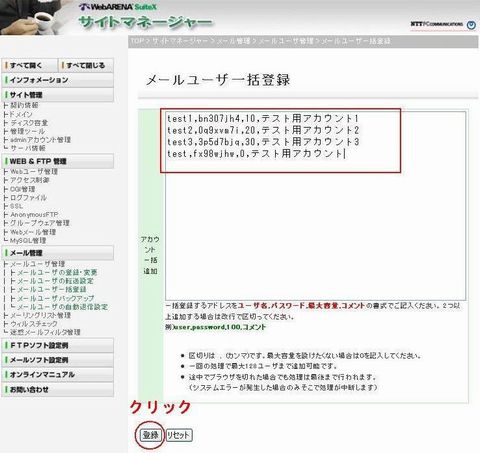
Task: Collapse all menus with すべて閉じる
Action: point(86,65)
